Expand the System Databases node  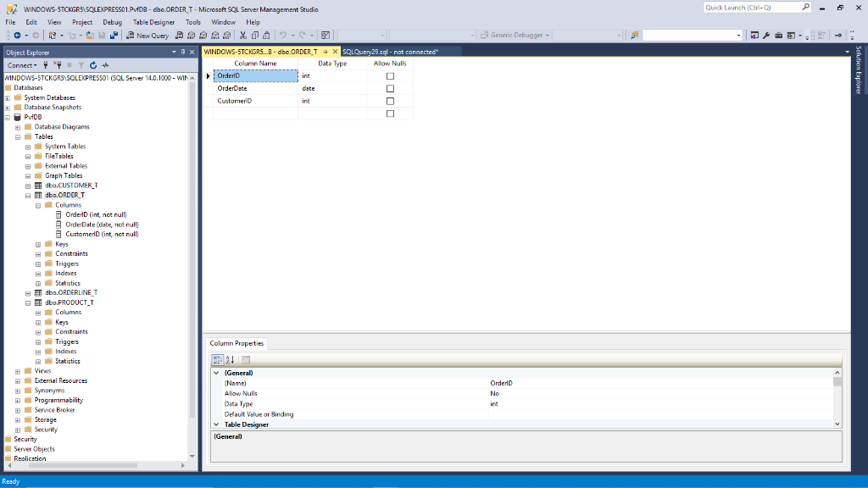click(x=8, y=98)
